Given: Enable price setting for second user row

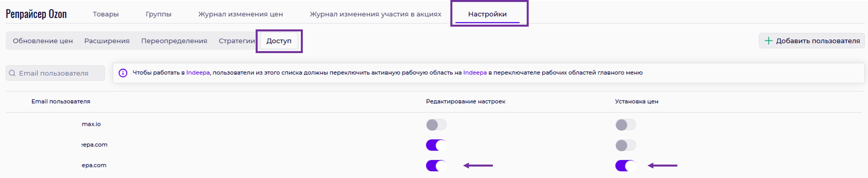Looking at the screenshot, I should point(625,145).
